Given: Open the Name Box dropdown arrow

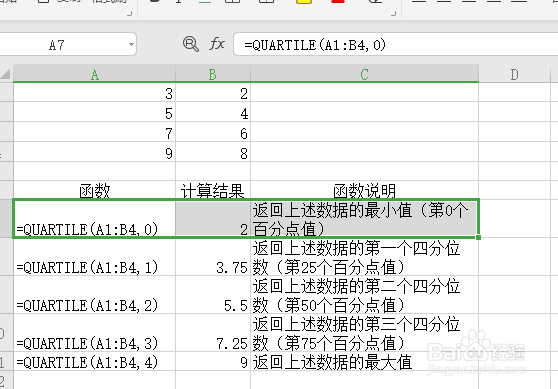Looking at the screenshot, I should (x=131, y=45).
